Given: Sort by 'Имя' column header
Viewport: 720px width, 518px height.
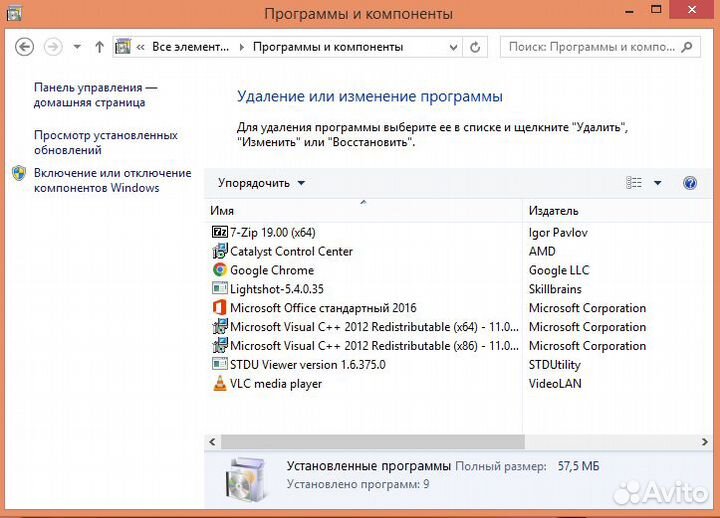Looking at the screenshot, I should (363, 211).
